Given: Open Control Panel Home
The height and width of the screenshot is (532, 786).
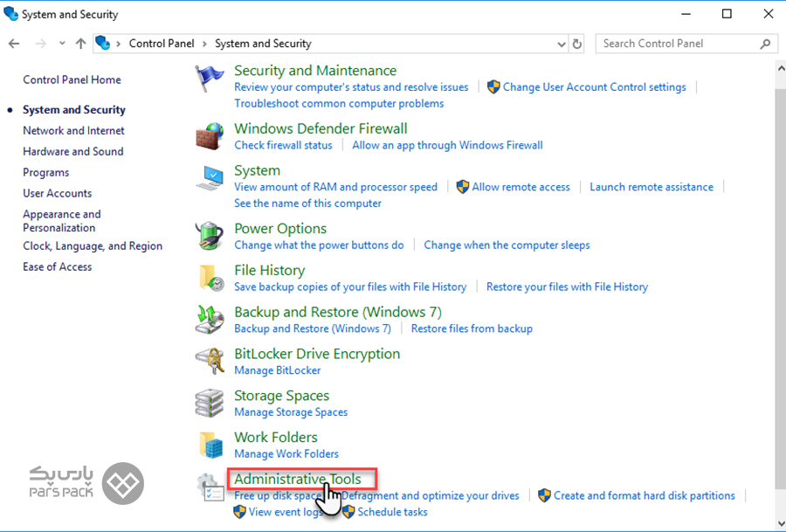Looking at the screenshot, I should 72,79.
